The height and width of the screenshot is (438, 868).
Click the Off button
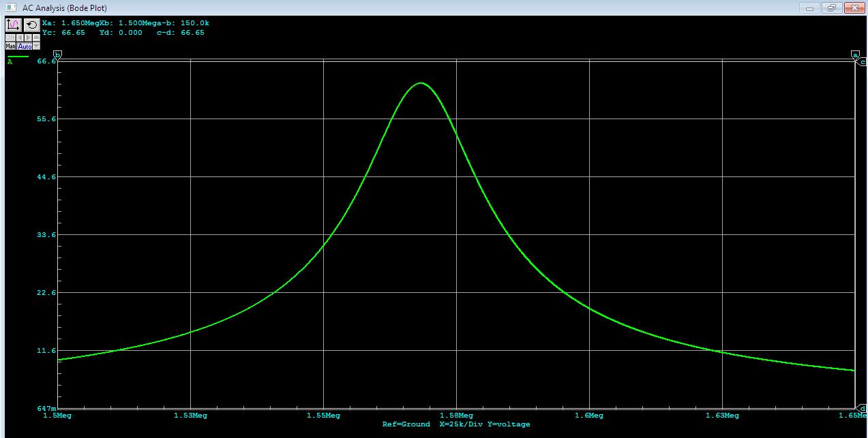(10, 37)
